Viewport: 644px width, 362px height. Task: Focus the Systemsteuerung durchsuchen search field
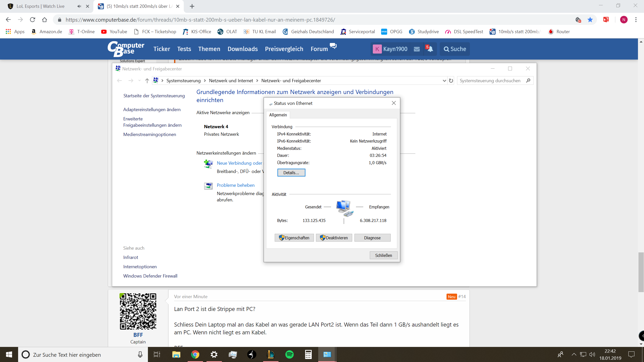491,81
